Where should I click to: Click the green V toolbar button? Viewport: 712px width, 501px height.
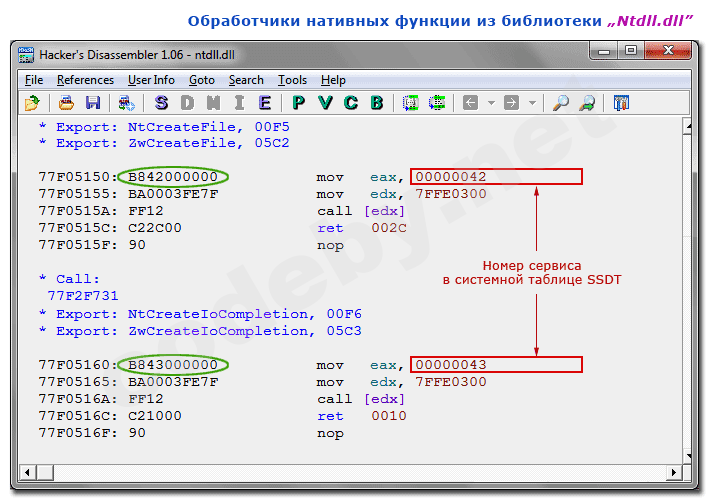[x=325, y=103]
